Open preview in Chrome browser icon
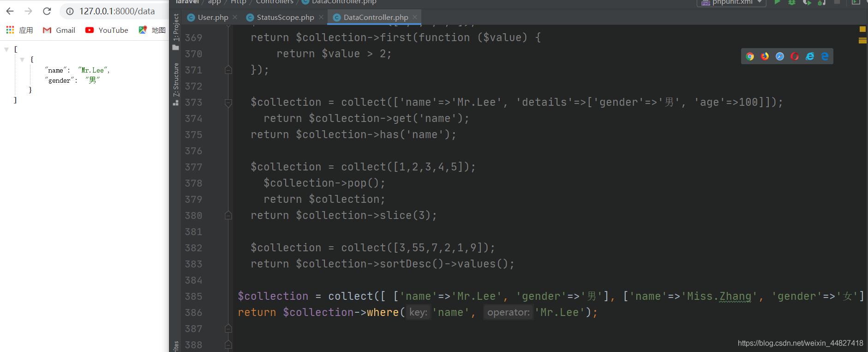This screenshot has height=352, width=868. [x=750, y=56]
